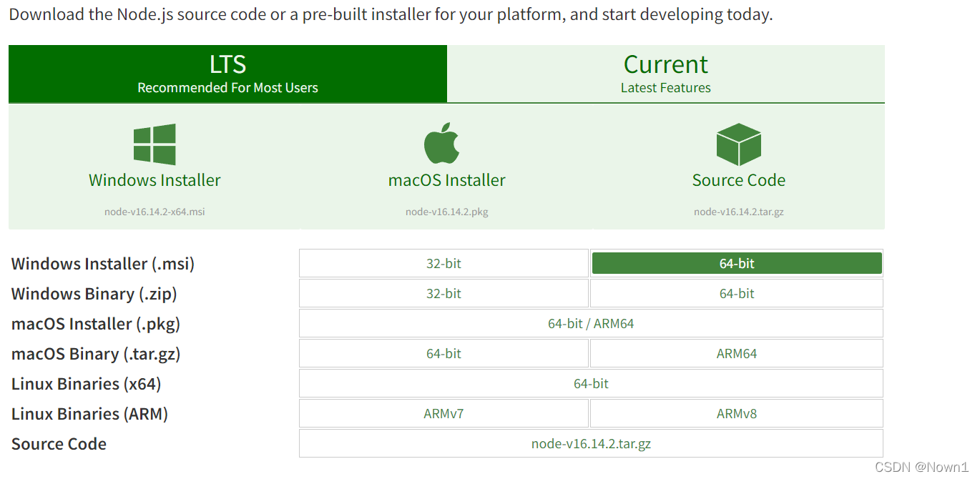
Task: Download Linux Binaries ARMv7
Action: pos(444,413)
